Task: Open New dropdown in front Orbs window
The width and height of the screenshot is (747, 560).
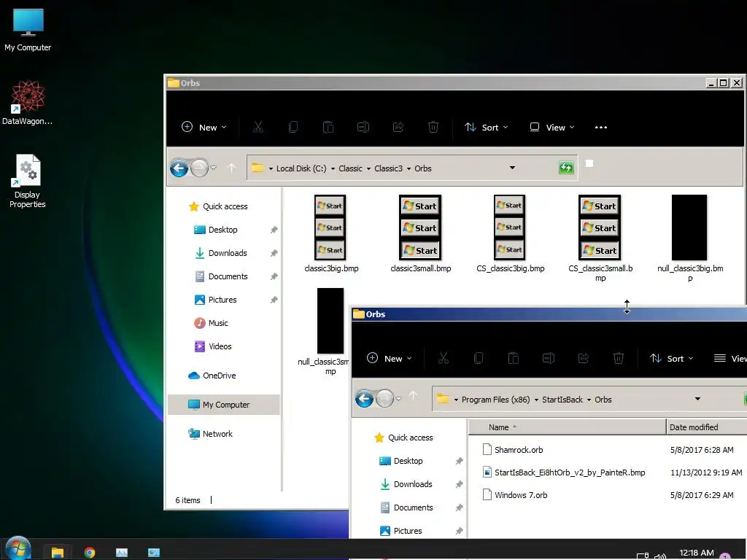Action: click(x=390, y=358)
